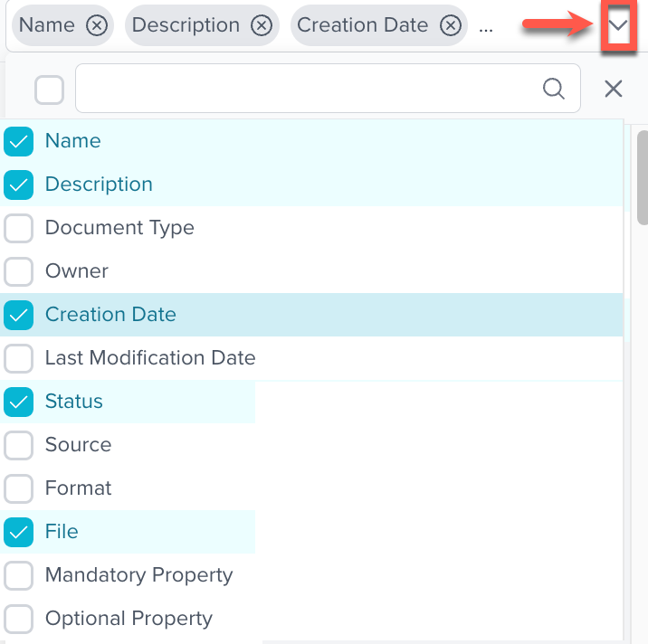Click the search magnifier icon
The image size is (648, 644).
click(553, 88)
